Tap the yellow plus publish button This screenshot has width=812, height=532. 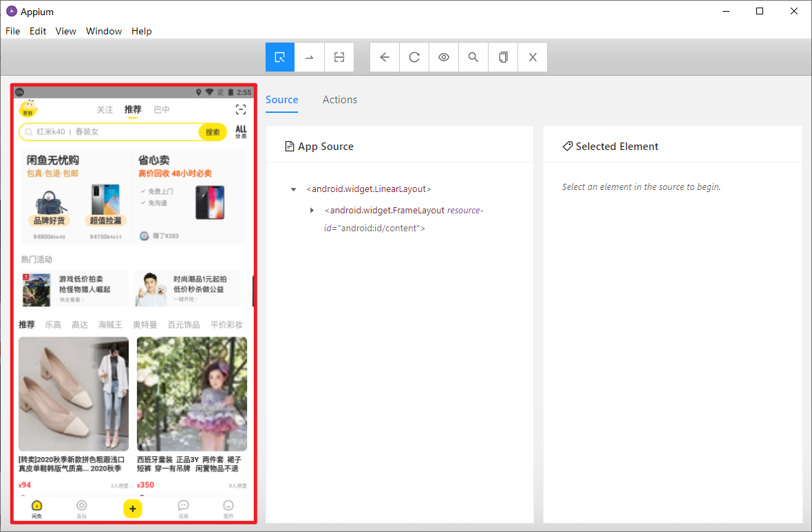pyautogui.click(x=133, y=509)
